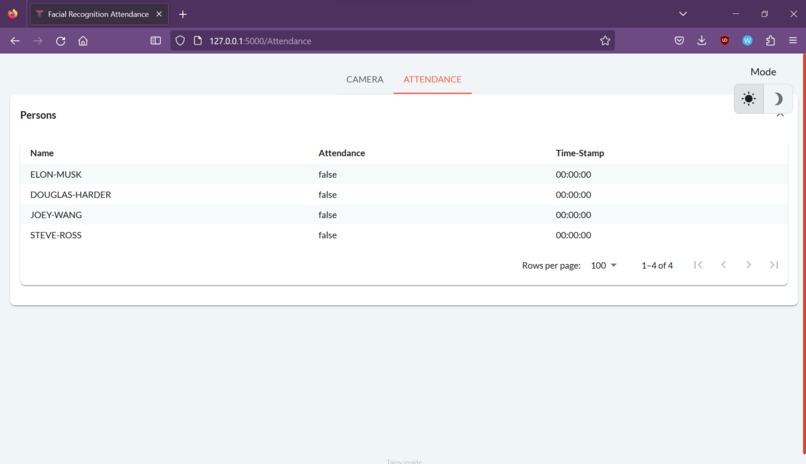This screenshot has height=464, width=806.
Task: Open the uBlock Origin extension
Action: tap(724, 41)
